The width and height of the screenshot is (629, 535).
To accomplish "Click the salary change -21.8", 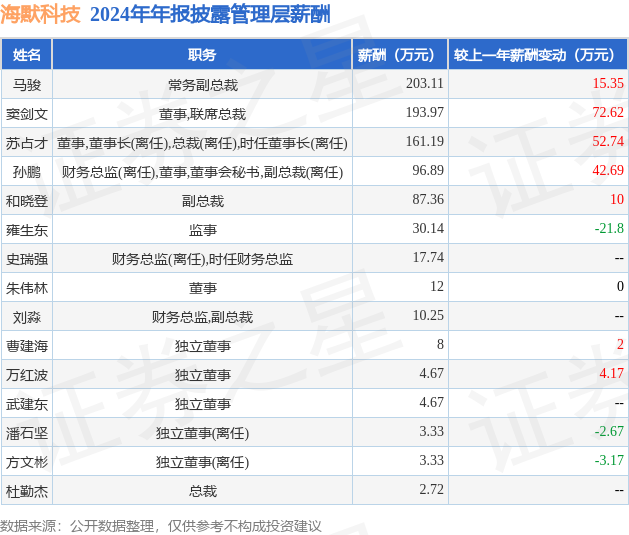I will click(609, 228).
